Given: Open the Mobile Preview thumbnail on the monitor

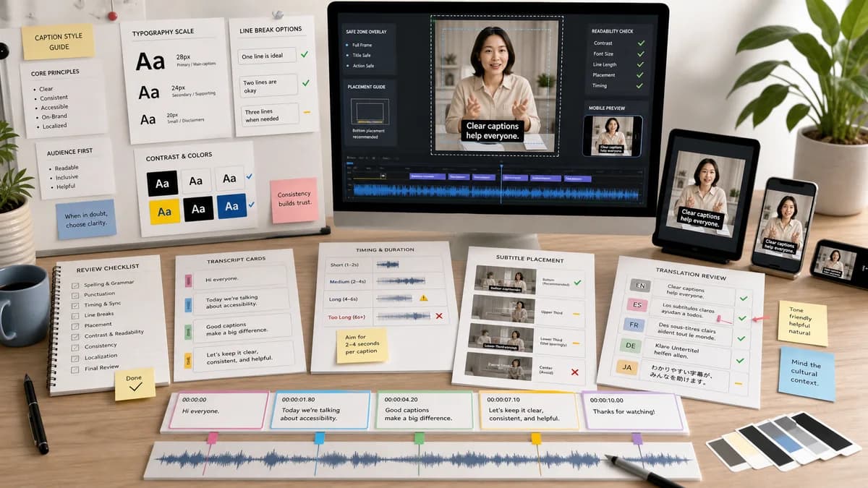Looking at the screenshot, I should pyautogui.click(x=612, y=136).
